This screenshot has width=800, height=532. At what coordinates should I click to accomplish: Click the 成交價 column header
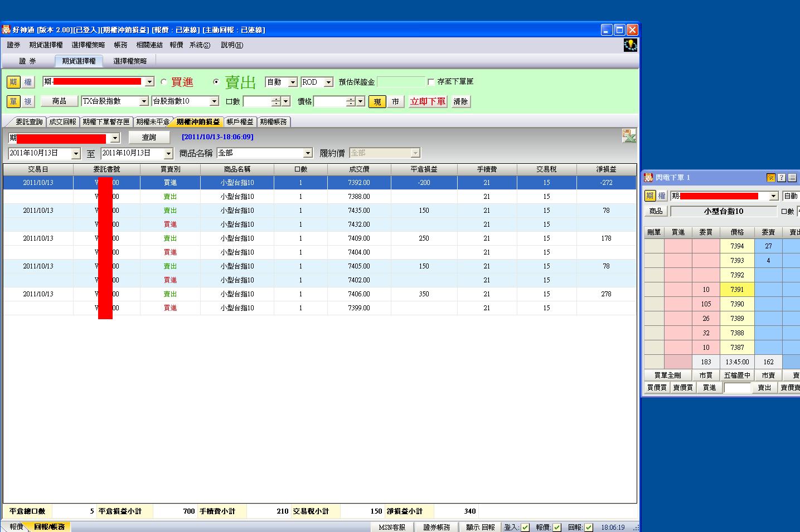point(359,169)
